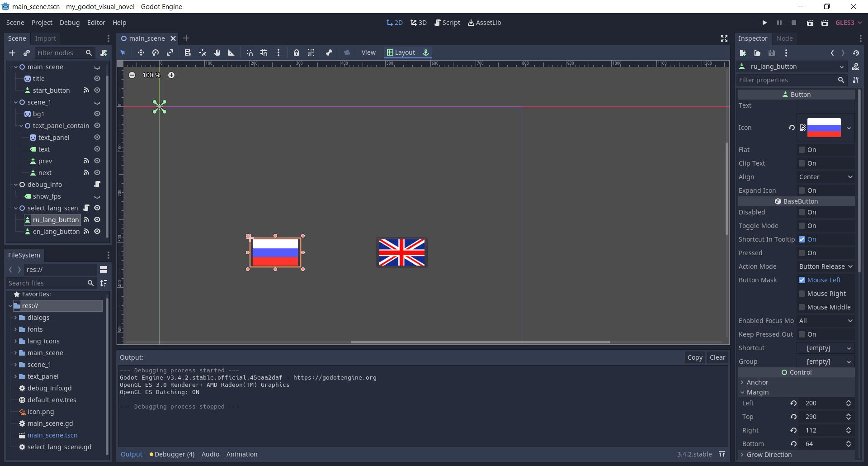Open the Editor menu

(96, 23)
